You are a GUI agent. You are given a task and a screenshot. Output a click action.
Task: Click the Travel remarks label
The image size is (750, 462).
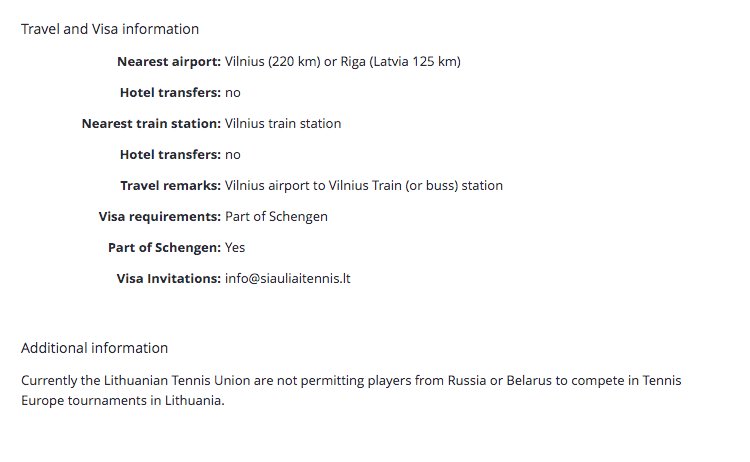click(x=170, y=186)
